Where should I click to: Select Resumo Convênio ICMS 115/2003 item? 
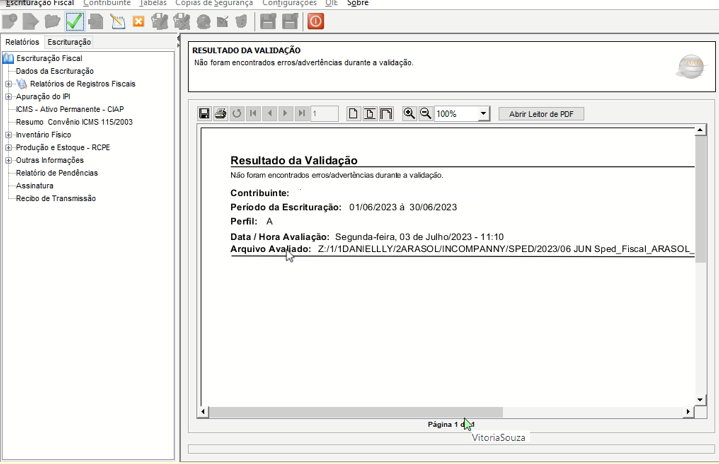coord(74,122)
